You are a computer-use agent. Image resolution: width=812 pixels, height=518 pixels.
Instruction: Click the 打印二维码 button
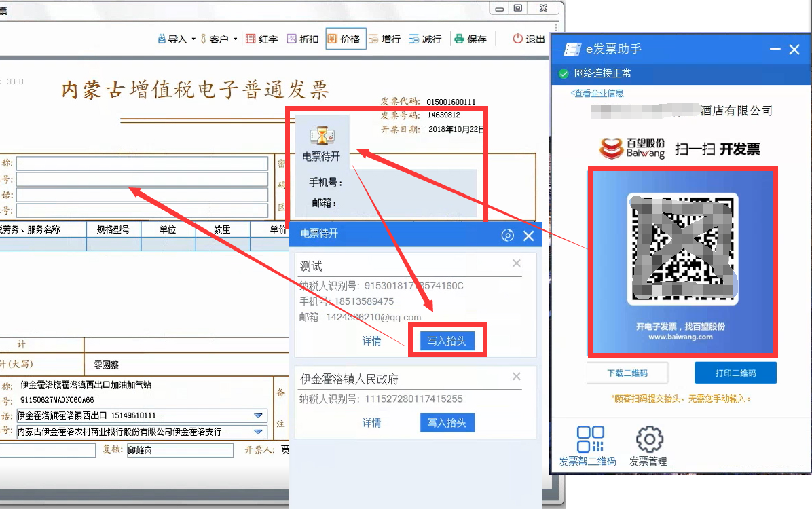pyautogui.click(x=735, y=373)
